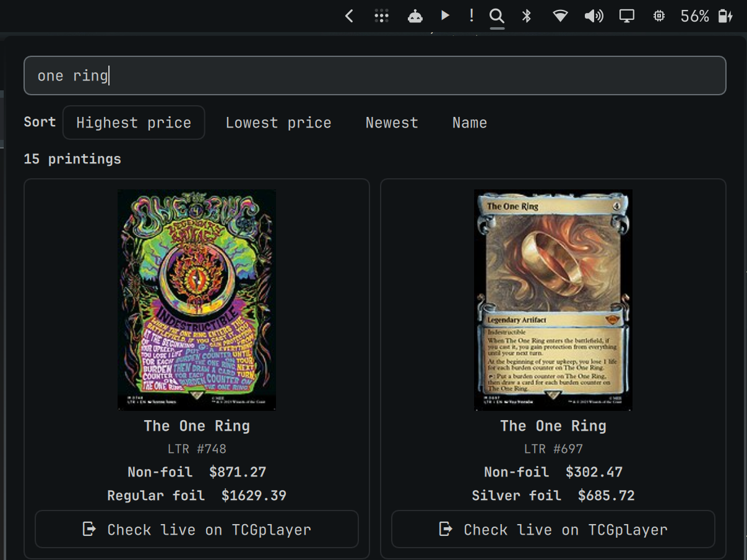
Task: Open the Bluetooth status icon
Action: coord(527,16)
